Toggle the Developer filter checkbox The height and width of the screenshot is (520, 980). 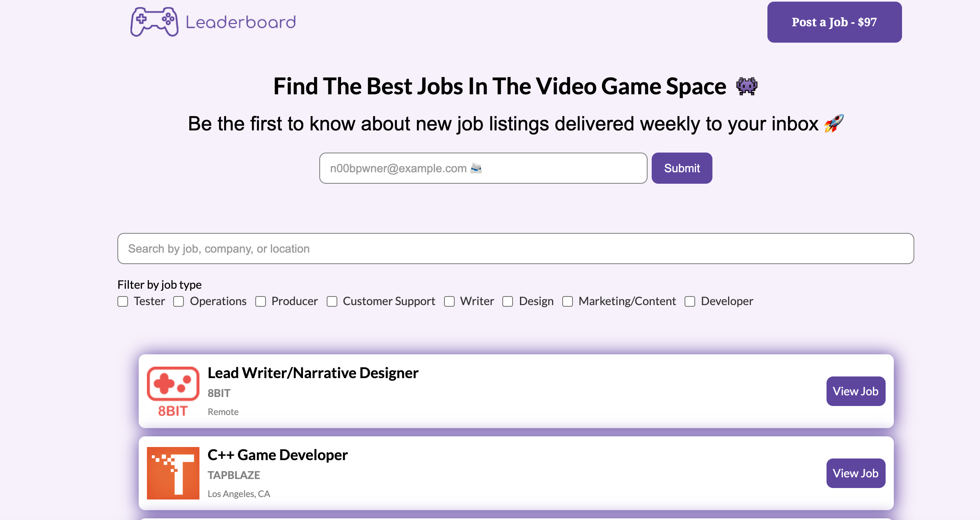tap(690, 301)
